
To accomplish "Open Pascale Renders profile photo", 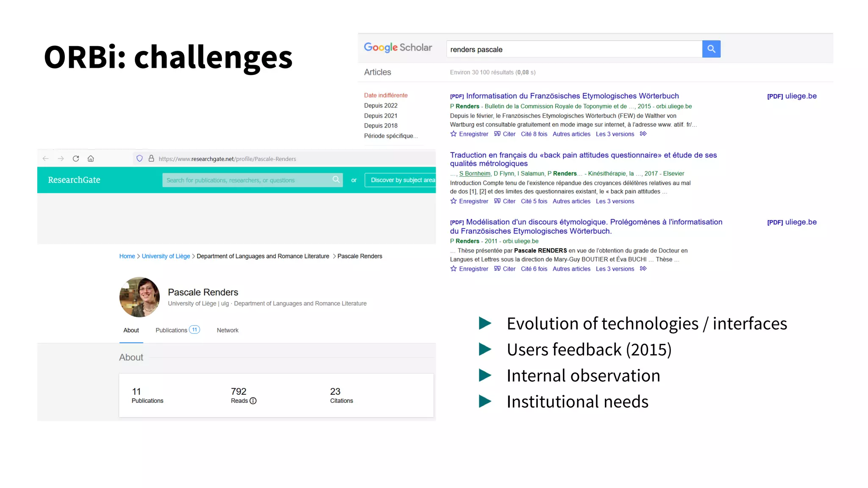I will point(140,297).
